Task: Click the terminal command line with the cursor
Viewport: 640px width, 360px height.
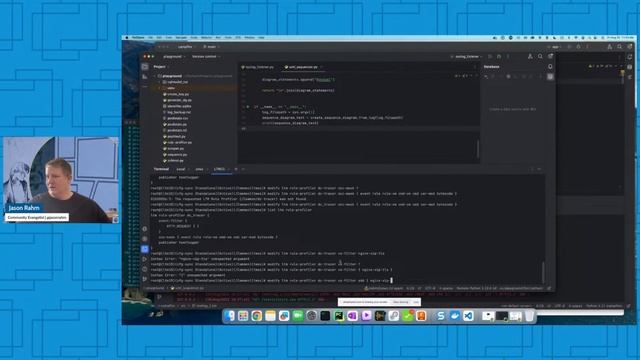Action: pyautogui.click(x=271, y=280)
